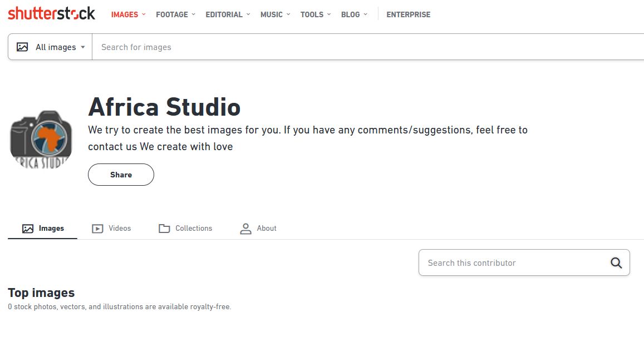Click the Shutterstock logo
This screenshot has height=342, width=644.
point(51,13)
